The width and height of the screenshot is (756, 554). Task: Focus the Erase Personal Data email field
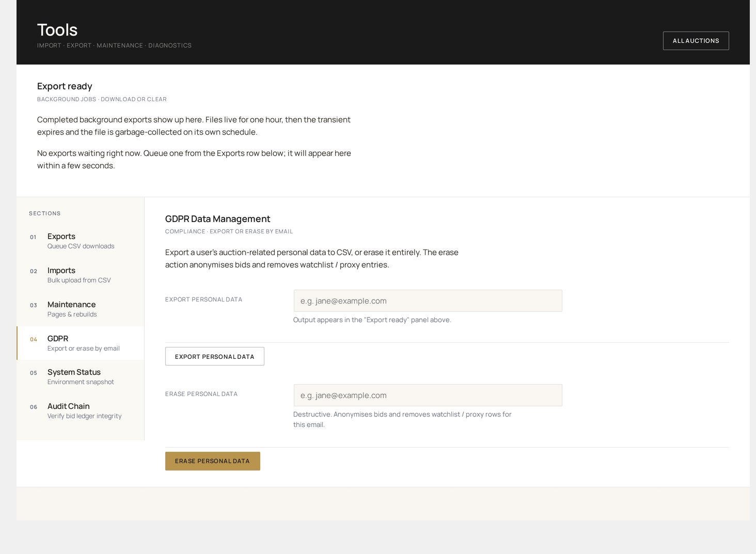tap(428, 395)
